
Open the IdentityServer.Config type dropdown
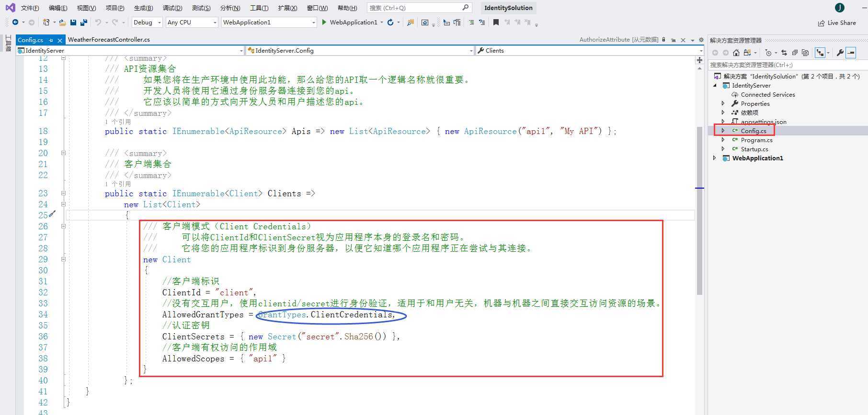[x=360, y=51]
